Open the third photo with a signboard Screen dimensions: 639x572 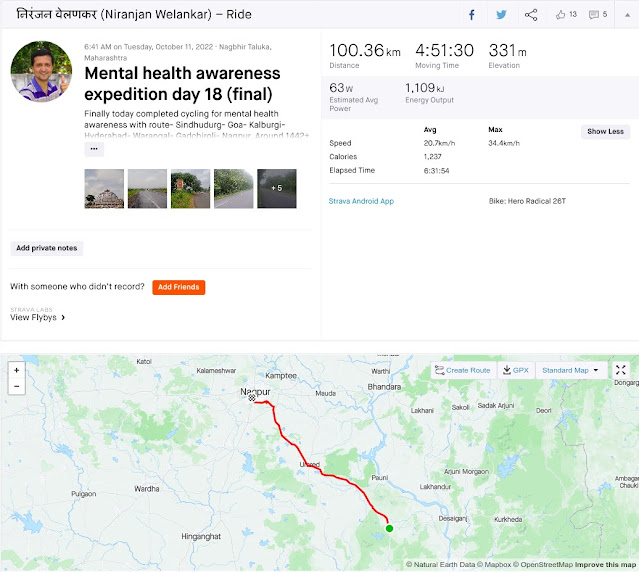pos(190,189)
